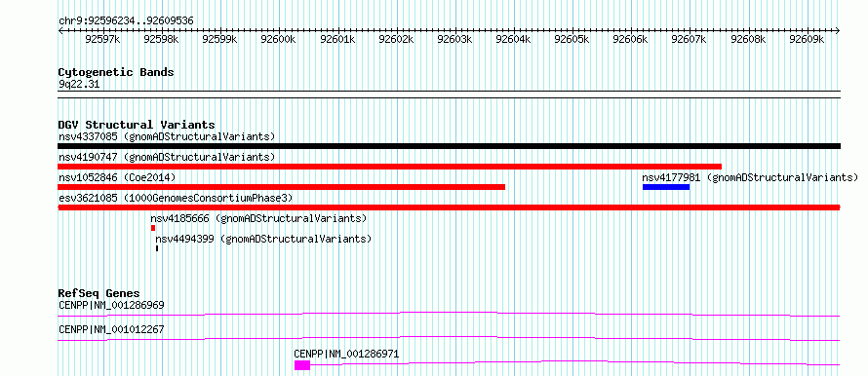Image resolution: width=868 pixels, height=376 pixels.
Task: Click ruler tick label 92605k
Action: point(572,39)
